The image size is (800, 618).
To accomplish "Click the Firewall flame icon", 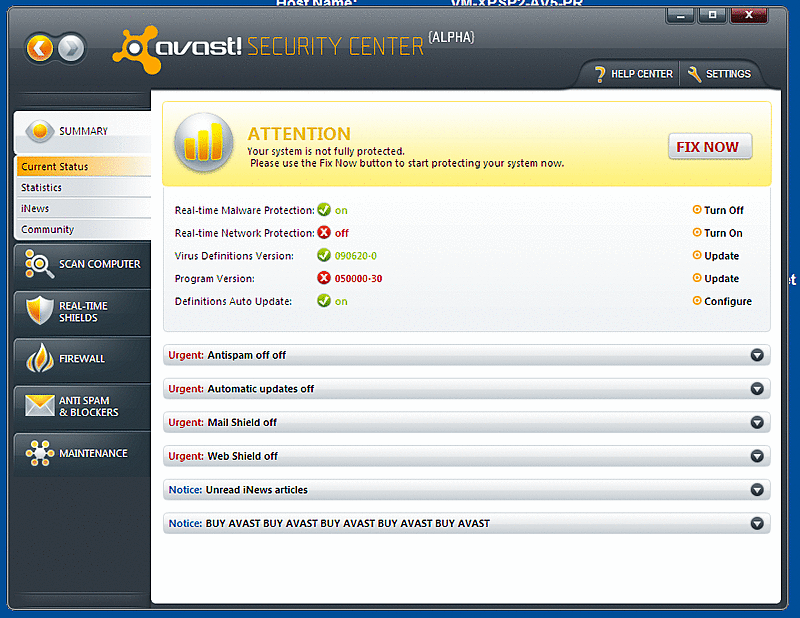I will [40, 358].
